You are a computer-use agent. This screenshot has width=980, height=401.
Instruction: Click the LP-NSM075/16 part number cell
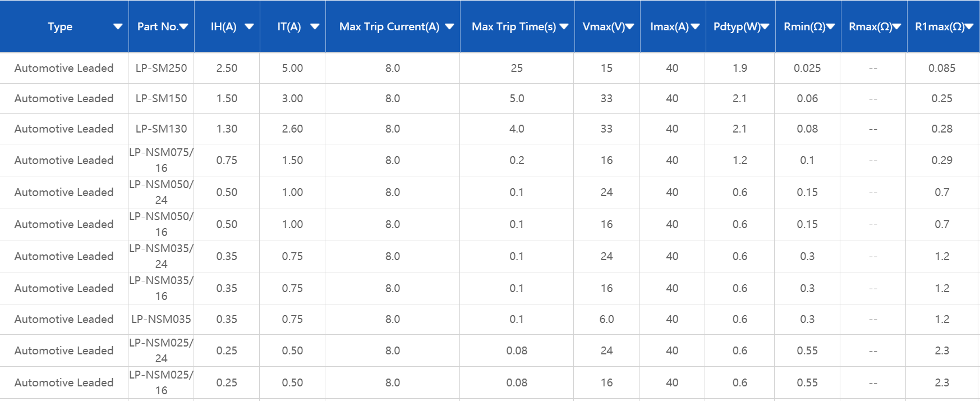click(x=161, y=160)
